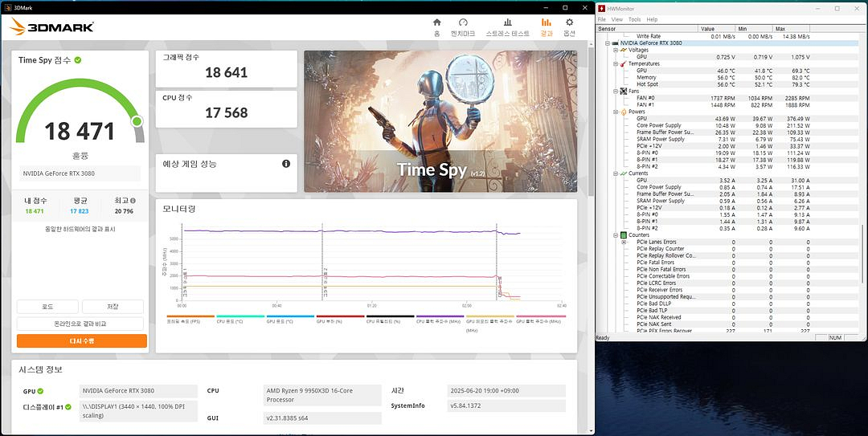This screenshot has width=868, height=436.
Task: Collapse the Fans tree group
Action: tap(616, 92)
